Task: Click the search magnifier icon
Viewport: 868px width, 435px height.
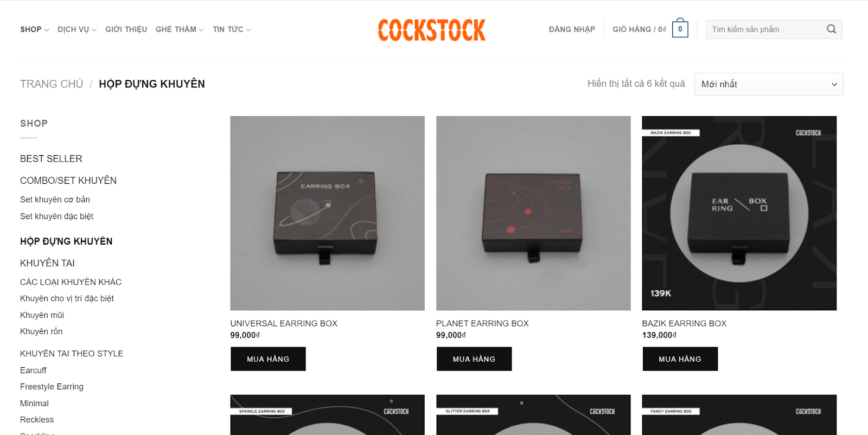Action: coord(831,29)
